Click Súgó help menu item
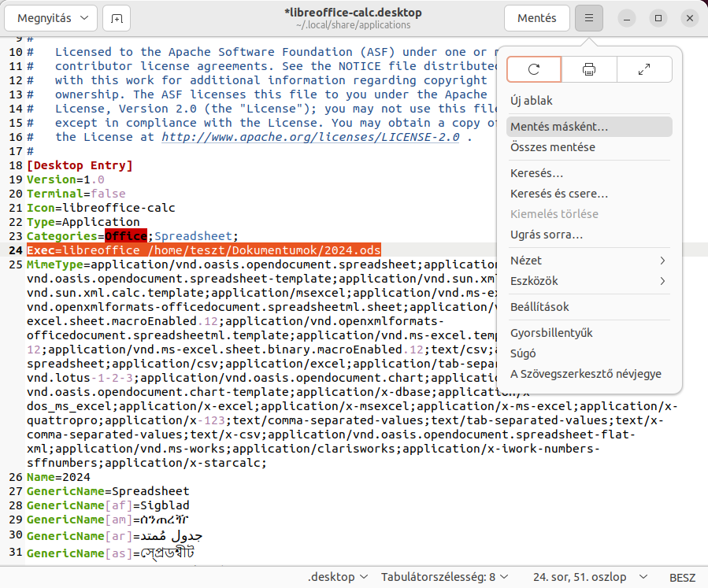 [x=589, y=353]
